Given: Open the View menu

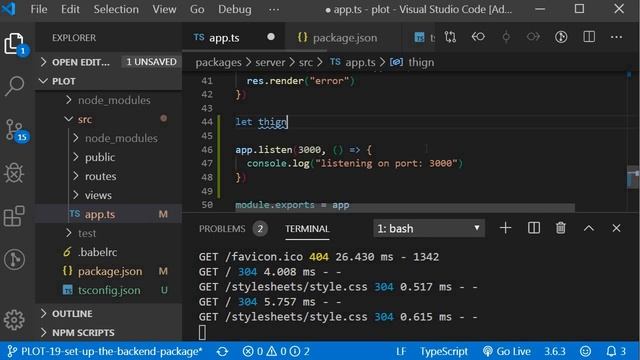Looking at the screenshot, I should [164, 9].
